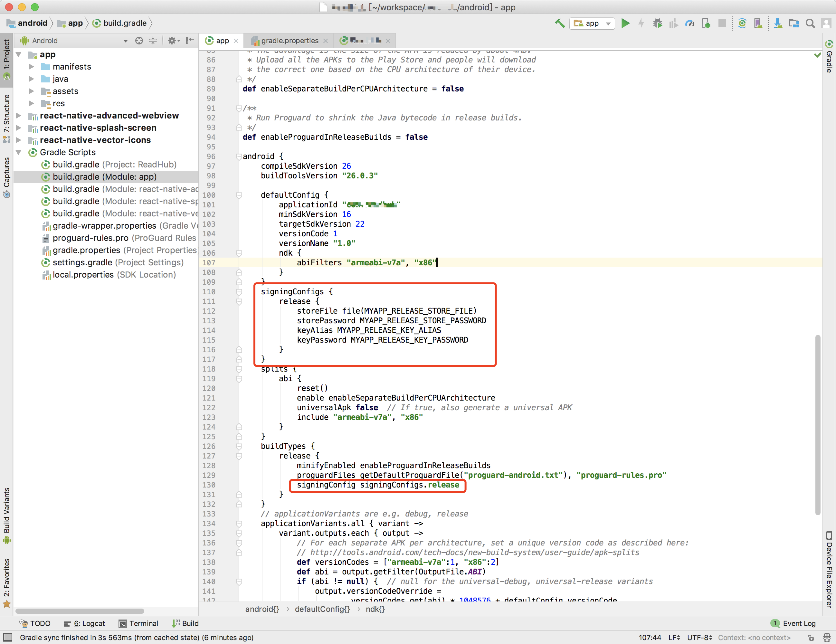
Task: Click the tool window quick-access icon bottom-left
Action: (x=8, y=638)
